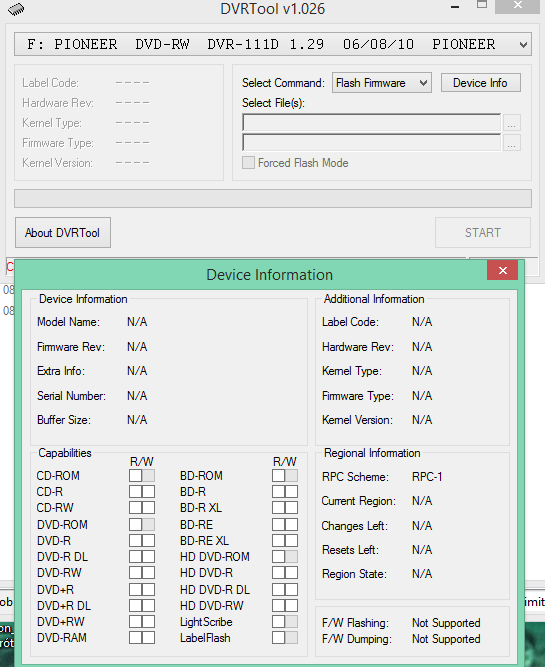The height and width of the screenshot is (667, 545).
Task: Open the Select Command dropdown
Action: [x=382, y=83]
